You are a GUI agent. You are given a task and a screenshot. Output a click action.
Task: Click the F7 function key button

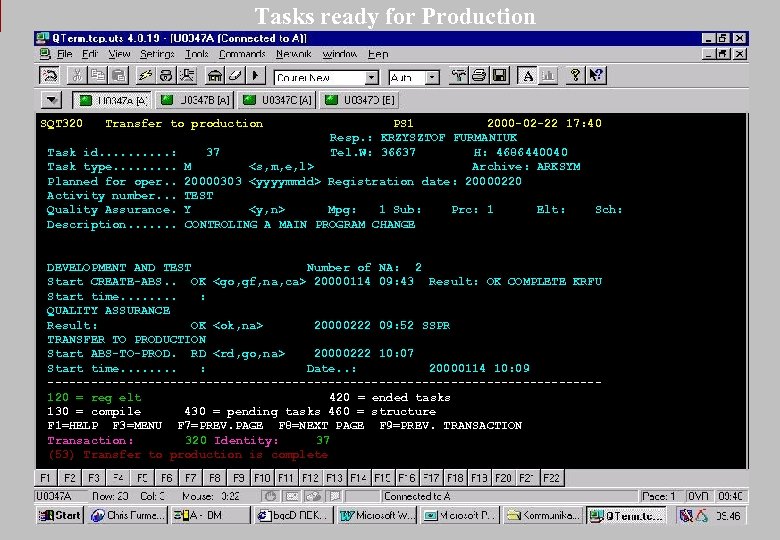(x=190, y=478)
